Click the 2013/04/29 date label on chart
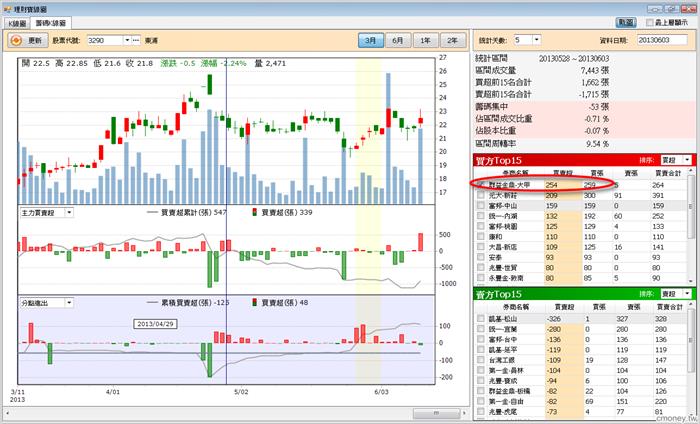The image size is (700, 424). pos(155,324)
